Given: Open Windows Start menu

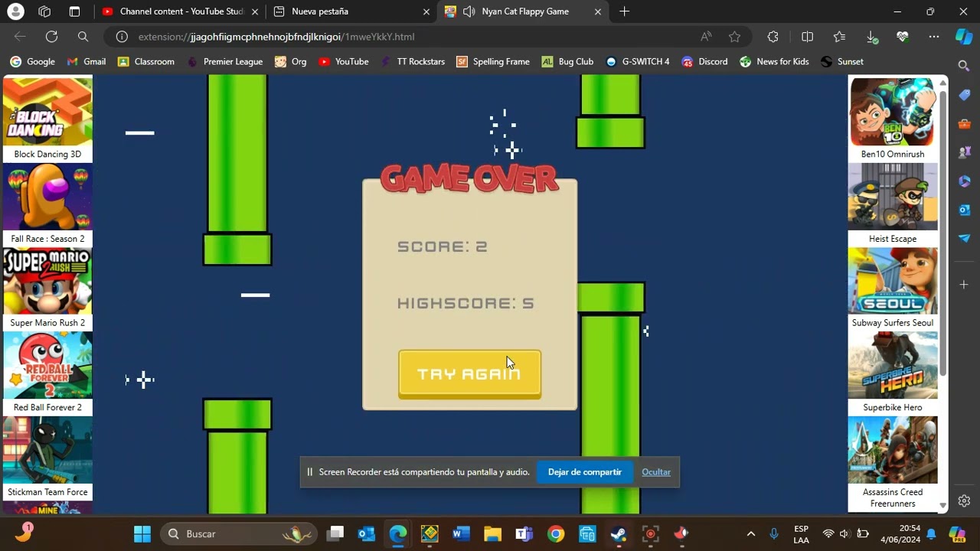Looking at the screenshot, I should click(x=142, y=533).
